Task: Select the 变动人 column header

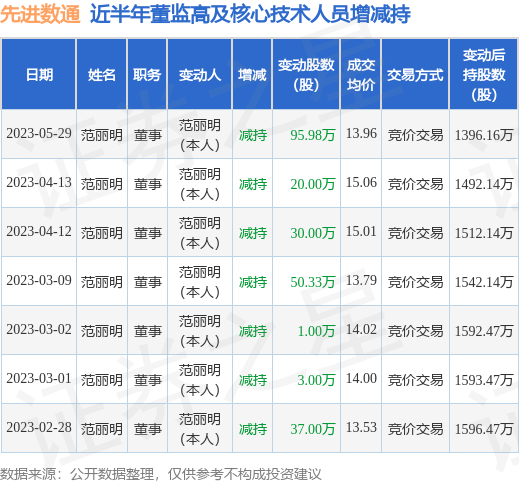Action: point(199,75)
